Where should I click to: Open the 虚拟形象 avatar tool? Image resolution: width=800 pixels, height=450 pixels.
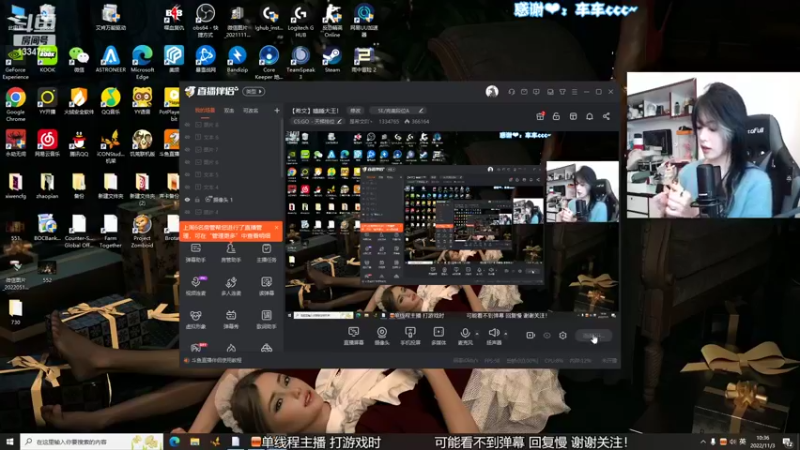coord(195,319)
